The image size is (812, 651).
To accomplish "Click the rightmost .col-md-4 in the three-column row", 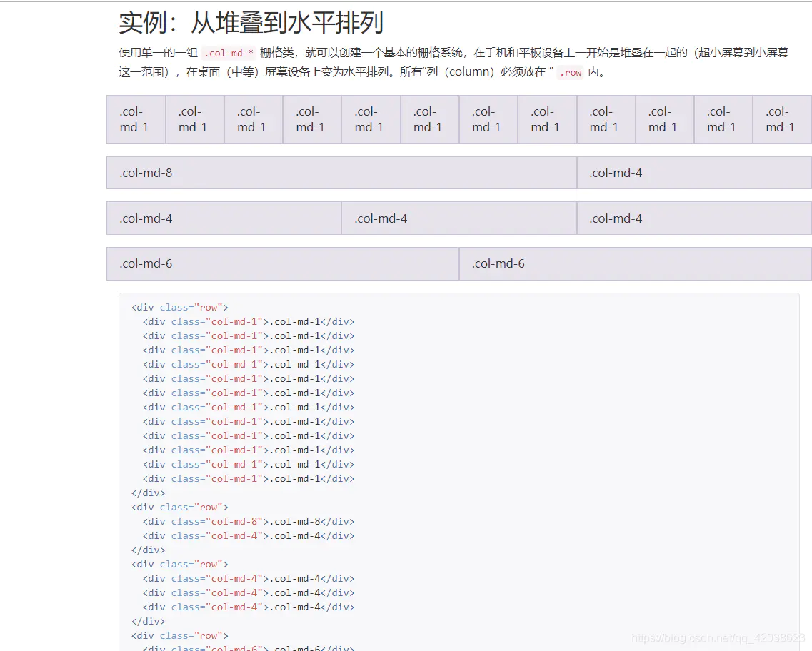I will (x=694, y=218).
